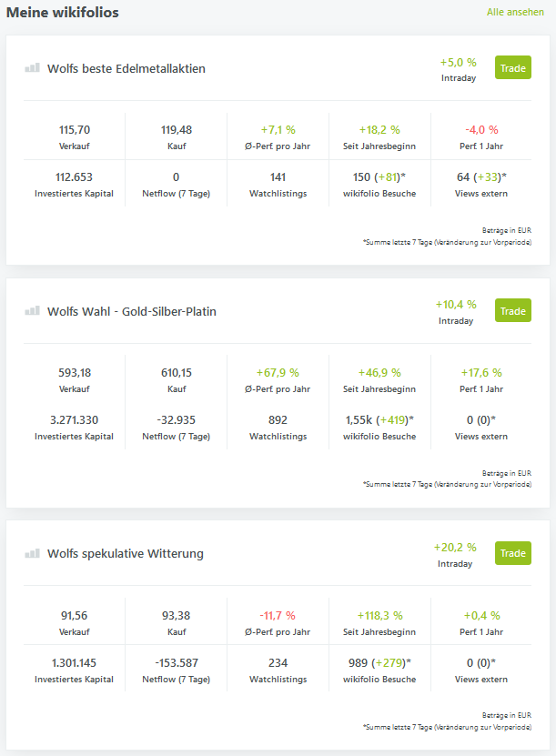The image size is (556, 756).
Task: Click bar chart icon beside Wolfs Wahl Gold-Silber-Platin
Action: coord(32,311)
